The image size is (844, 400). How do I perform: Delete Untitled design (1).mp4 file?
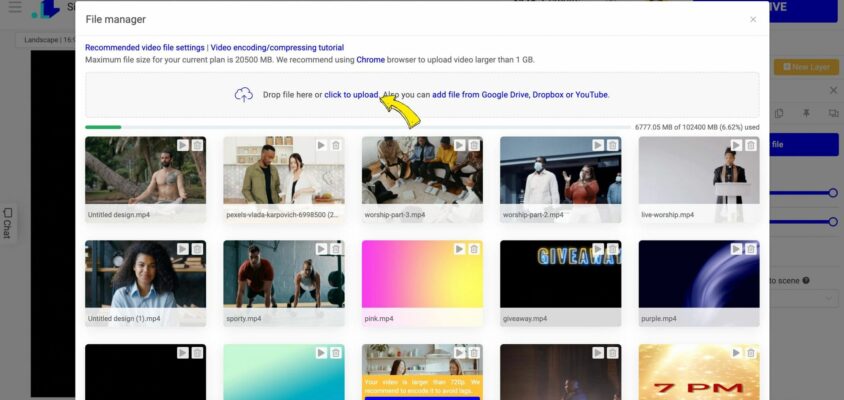[x=198, y=249]
